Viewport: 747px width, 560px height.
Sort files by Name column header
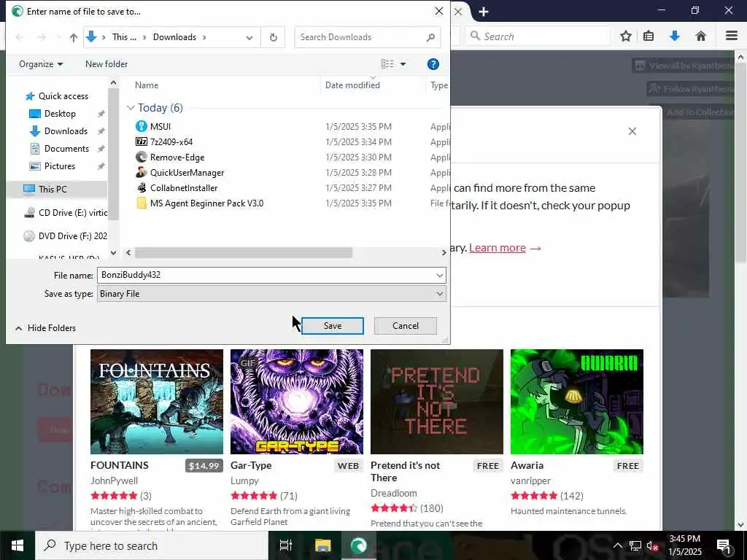[147, 85]
